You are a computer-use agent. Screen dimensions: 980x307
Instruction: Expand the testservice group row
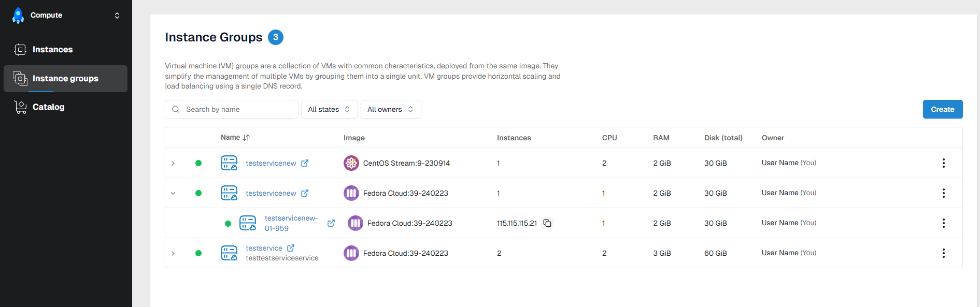(x=173, y=253)
